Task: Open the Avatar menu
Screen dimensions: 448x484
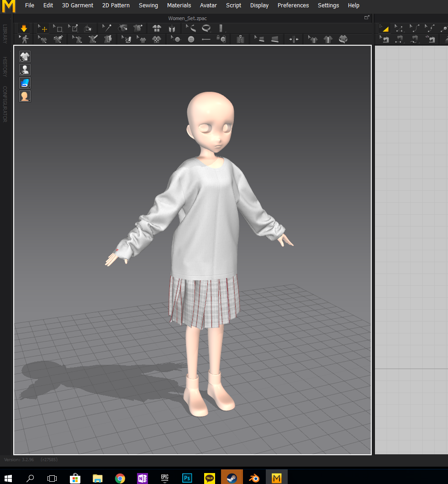Action: 208,5
